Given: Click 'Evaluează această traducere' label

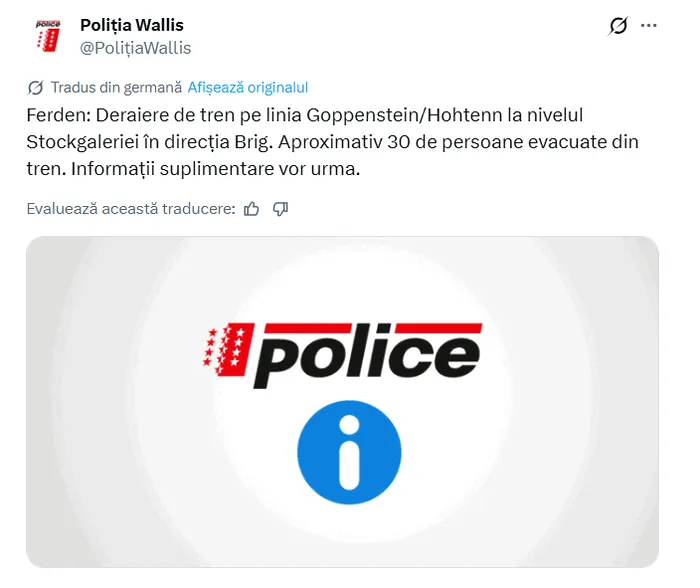Looking at the screenshot, I should (x=131, y=209).
